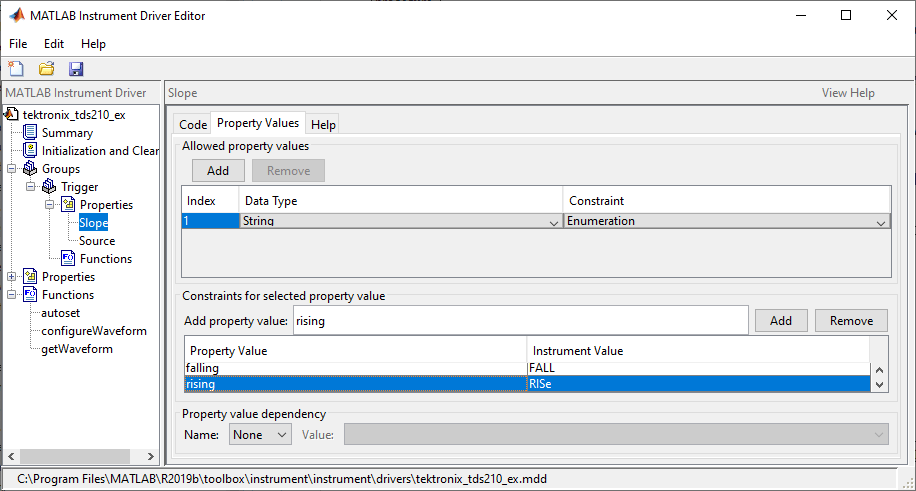
Task: Open the dependency Name dropdown
Action: (282, 435)
